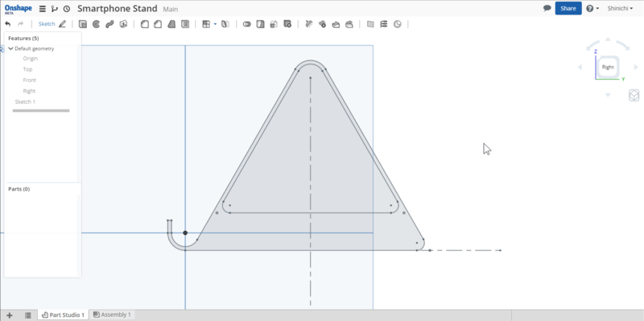Click the Right face of view cube
644x321 pixels.
[608, 67]
